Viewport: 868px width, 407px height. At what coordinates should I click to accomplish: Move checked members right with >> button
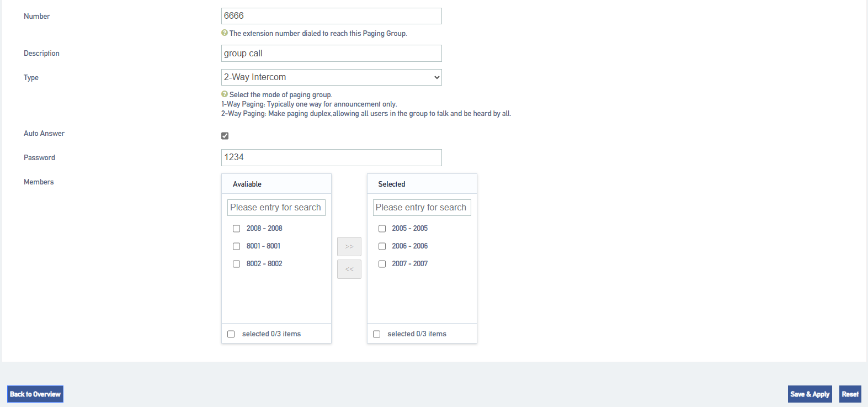click(349, 246)
